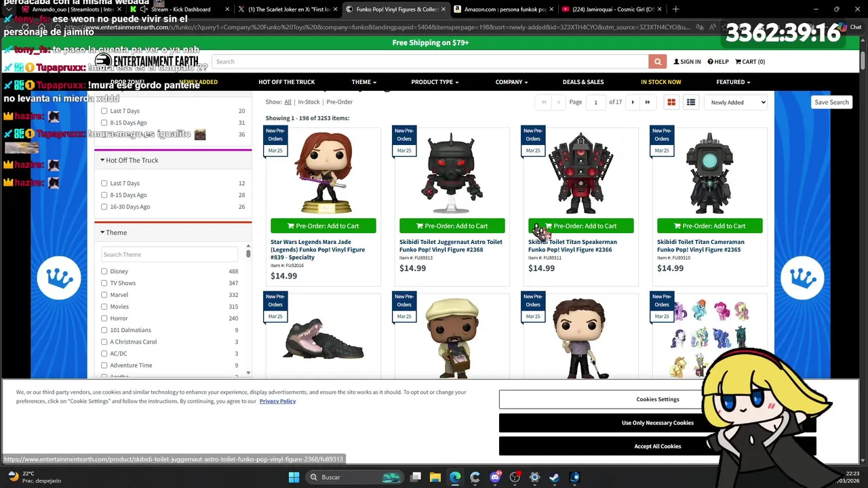Switch to Amazon persona funko pop tab
This screenshot has height=488, width=868.
pos(504,9)
